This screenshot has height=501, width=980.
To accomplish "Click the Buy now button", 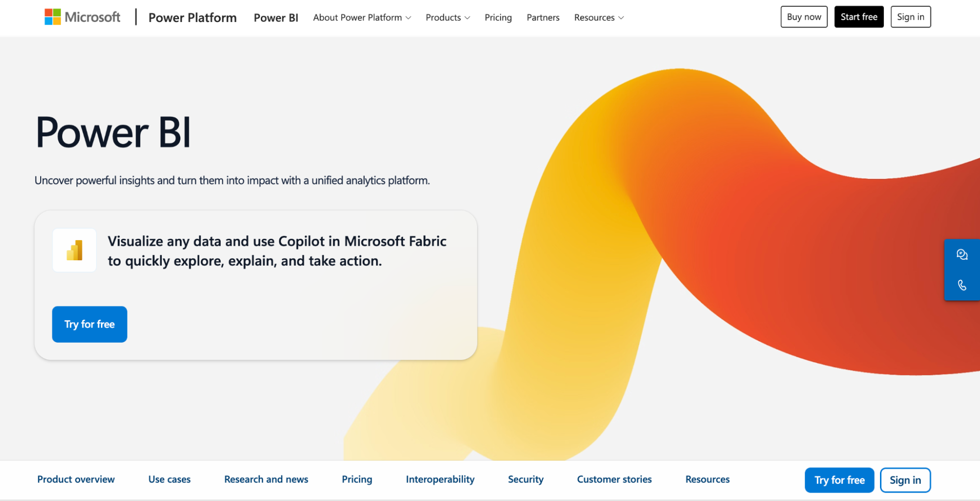I will pyautogui.click(x=804, y=17).
